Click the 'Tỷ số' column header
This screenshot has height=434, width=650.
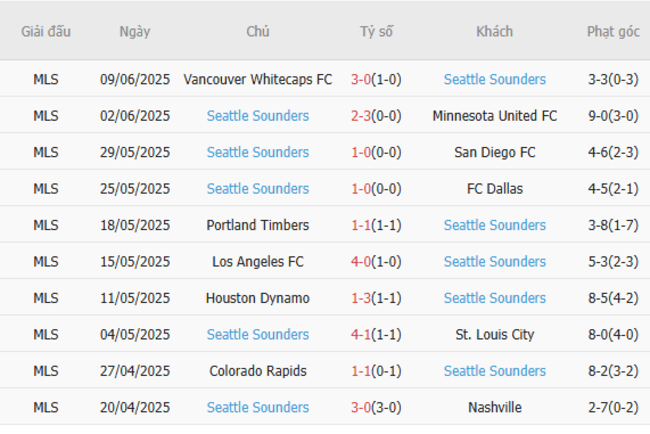coord(376,31)
